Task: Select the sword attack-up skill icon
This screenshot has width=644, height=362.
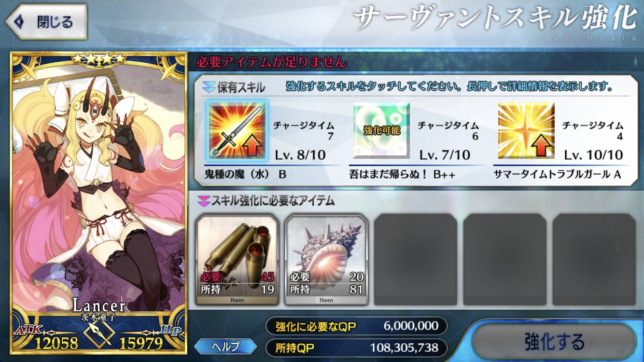Action: tap(237, 131)
